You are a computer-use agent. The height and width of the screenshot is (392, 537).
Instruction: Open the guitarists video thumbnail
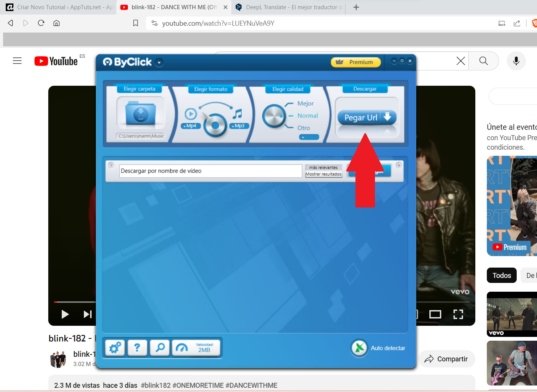point(512,363)
